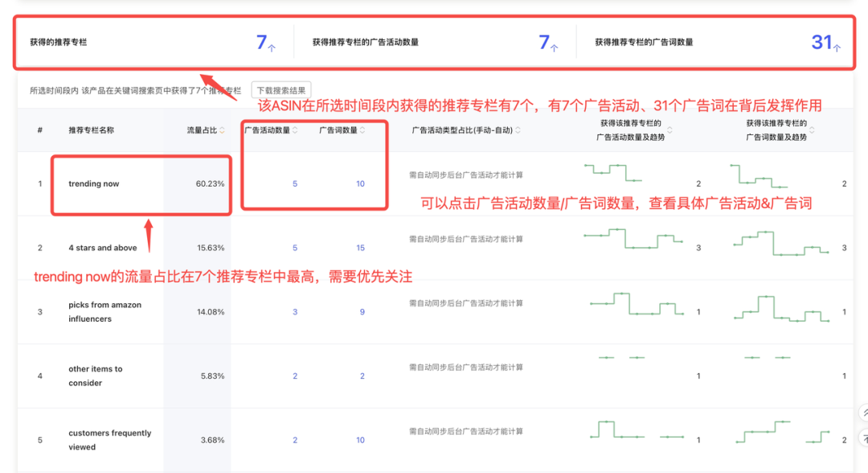
Task: Click the 15 ad words link for 4 stars and above
Action: click(359, 248)
